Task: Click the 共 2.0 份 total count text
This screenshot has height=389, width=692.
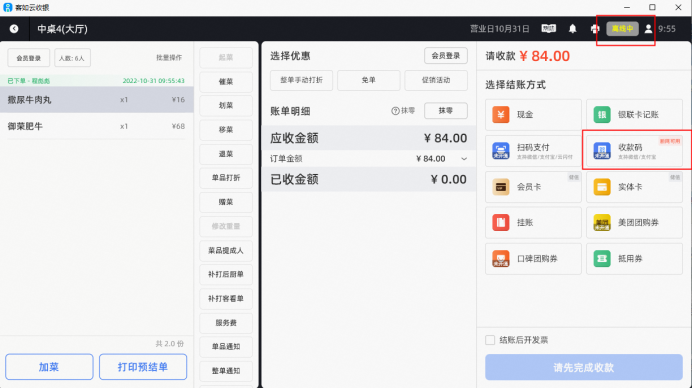Action: click(x=169, y=344)
